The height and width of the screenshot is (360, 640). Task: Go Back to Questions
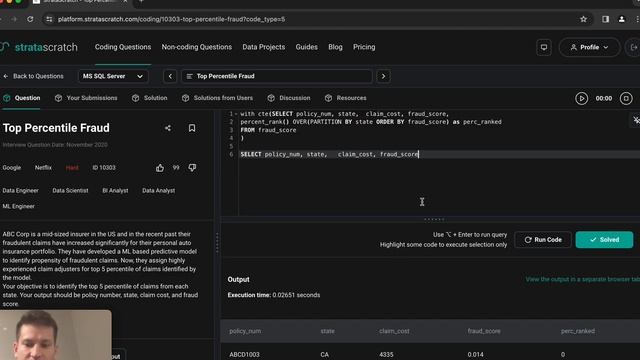point(33,76)
